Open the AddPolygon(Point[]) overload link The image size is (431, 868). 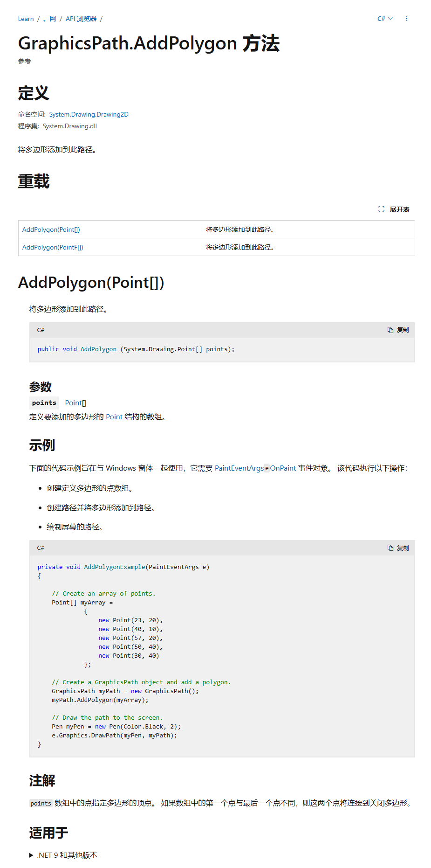(x=51, y=229)
